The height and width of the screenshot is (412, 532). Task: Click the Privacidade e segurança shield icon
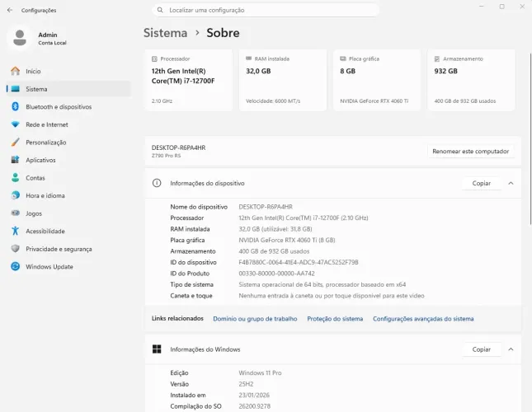pyautogui.click(x=16, y=249)
